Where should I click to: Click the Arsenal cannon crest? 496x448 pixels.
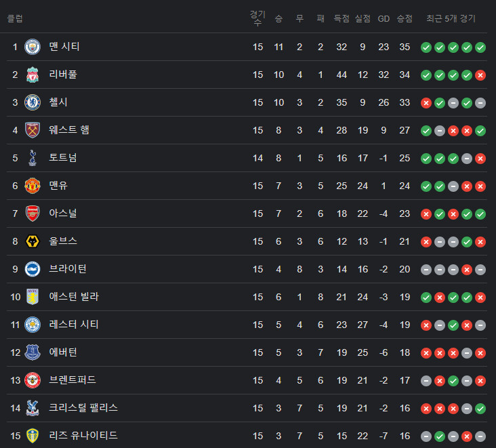[x=33, y=213]
